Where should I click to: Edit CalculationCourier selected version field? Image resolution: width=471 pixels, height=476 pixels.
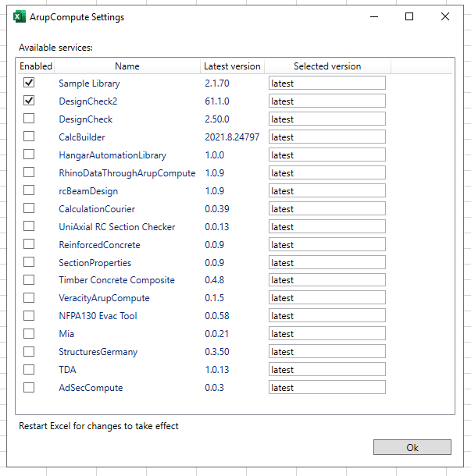(x=327, y=208)
